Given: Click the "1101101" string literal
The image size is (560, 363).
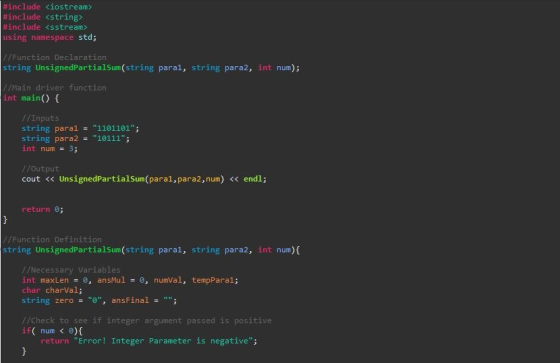Looking at the screenshot, I should click(114, 128).
